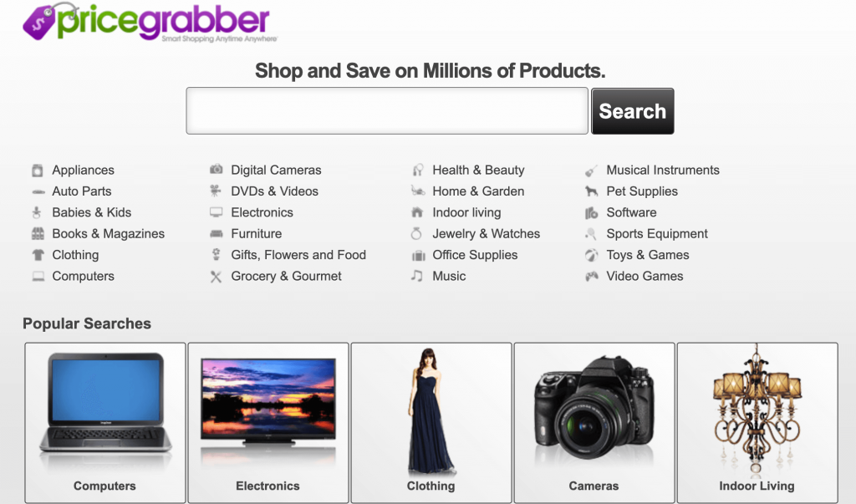The image size is (856, 504).
Task: Open the Furniture category link
Action: (x=256, y=234)
